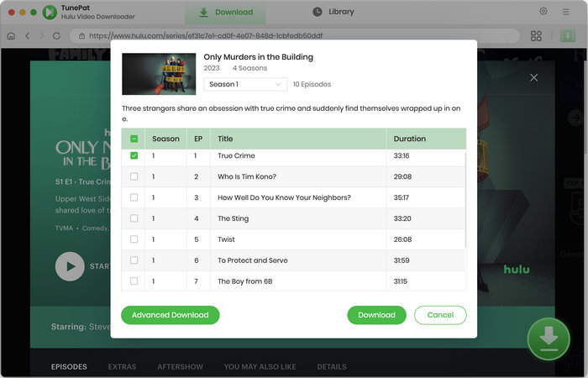
Task: Click the TunePat app logo icon
Action: pyautogui.click(x=50, y=13)
